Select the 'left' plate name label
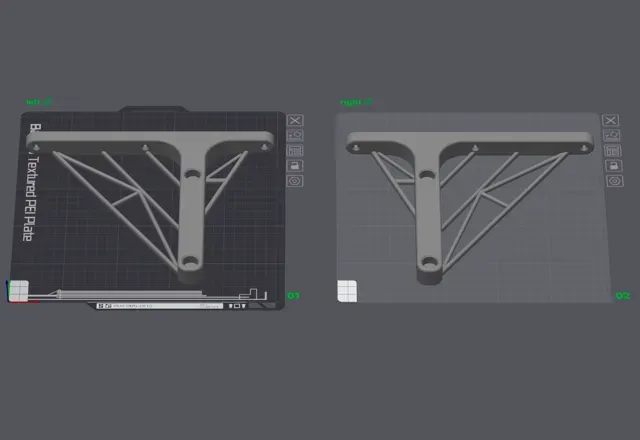640x440 pixels. tap(33, 102)
